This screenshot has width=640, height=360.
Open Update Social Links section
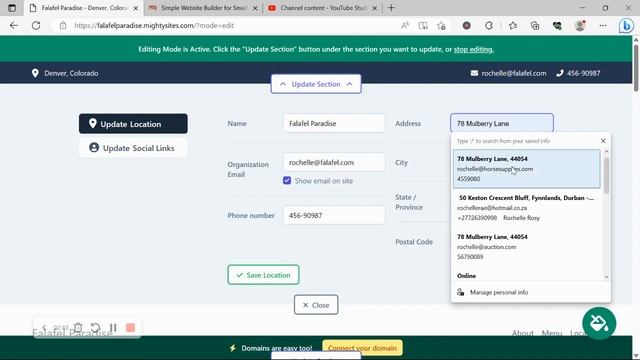(x=133, y=148)
